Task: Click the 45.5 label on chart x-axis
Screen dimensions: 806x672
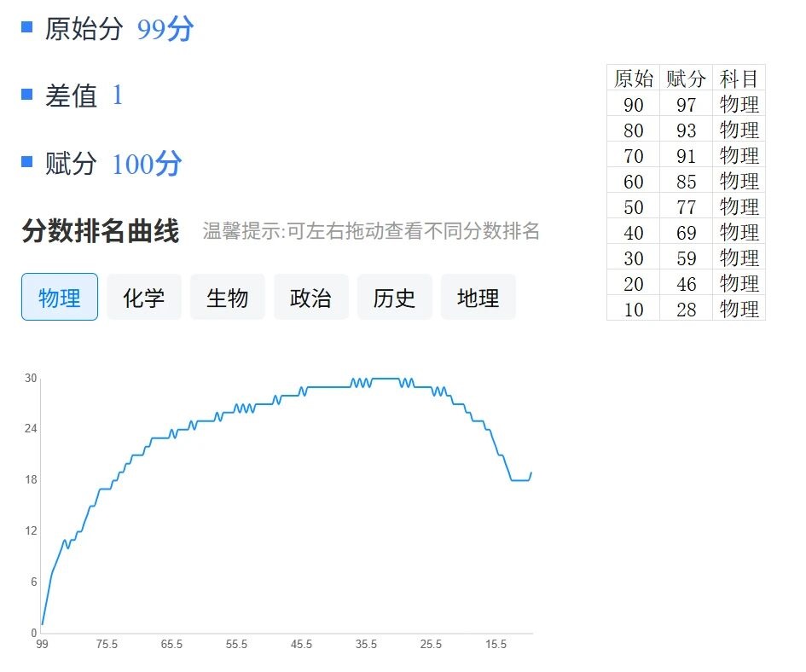Action: point(301,645)
